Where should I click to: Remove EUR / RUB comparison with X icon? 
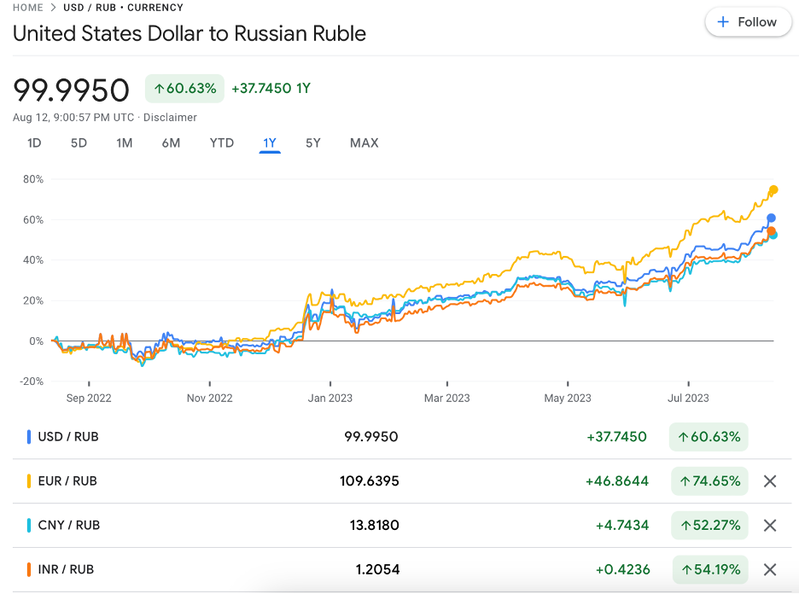(770, 481)
